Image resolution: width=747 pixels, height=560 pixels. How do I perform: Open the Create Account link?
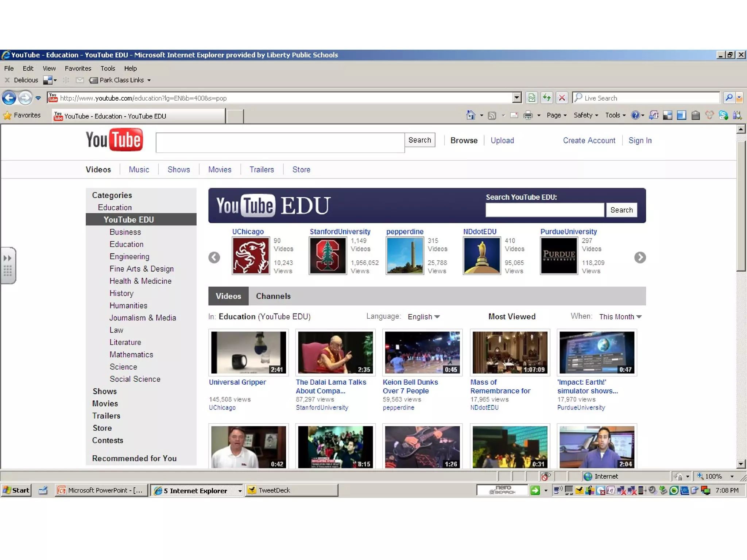click(589, 140)
